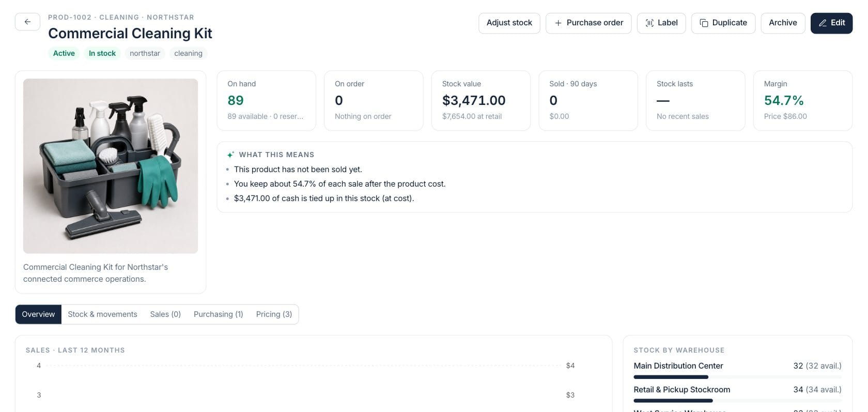Open the Stock & movements tab
Viewport: 868px width, 412px height.
point(102,314)
